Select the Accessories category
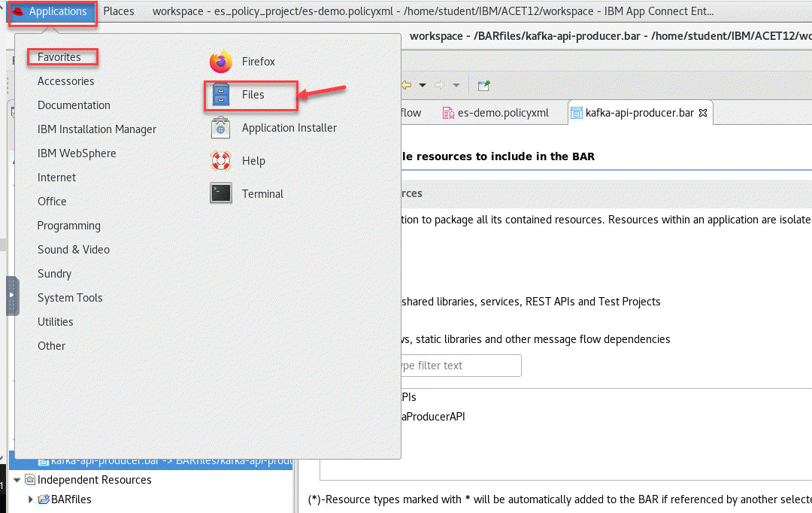The image size is (812, 513). (66, 81)
